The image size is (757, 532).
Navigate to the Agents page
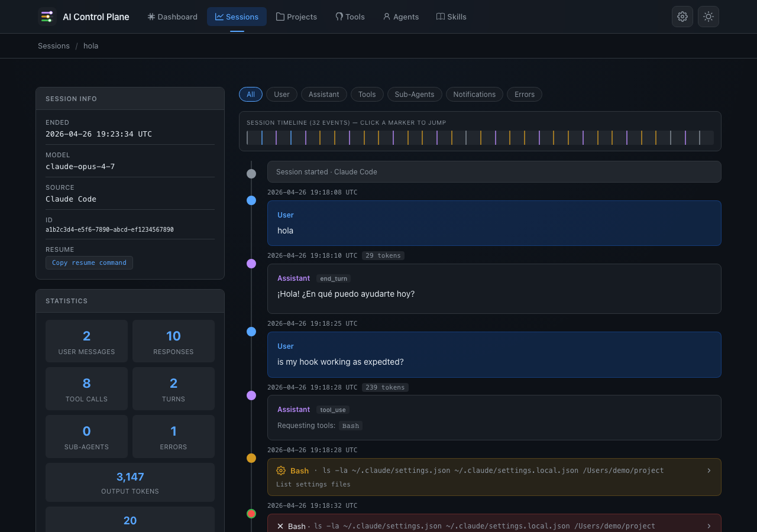(401, 17)
